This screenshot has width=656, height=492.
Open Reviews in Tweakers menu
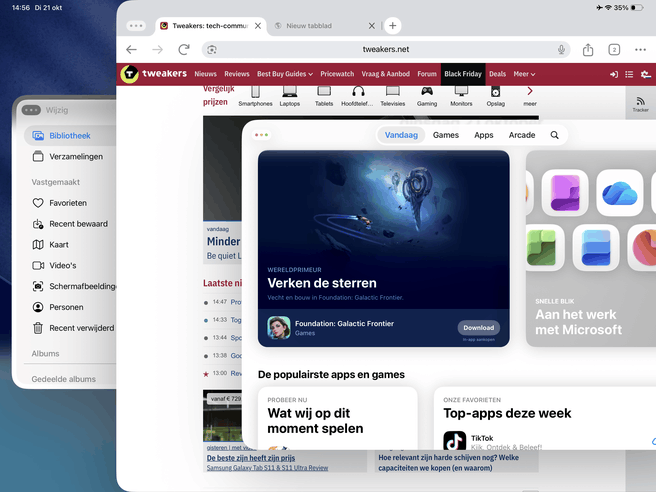point(236,74)
